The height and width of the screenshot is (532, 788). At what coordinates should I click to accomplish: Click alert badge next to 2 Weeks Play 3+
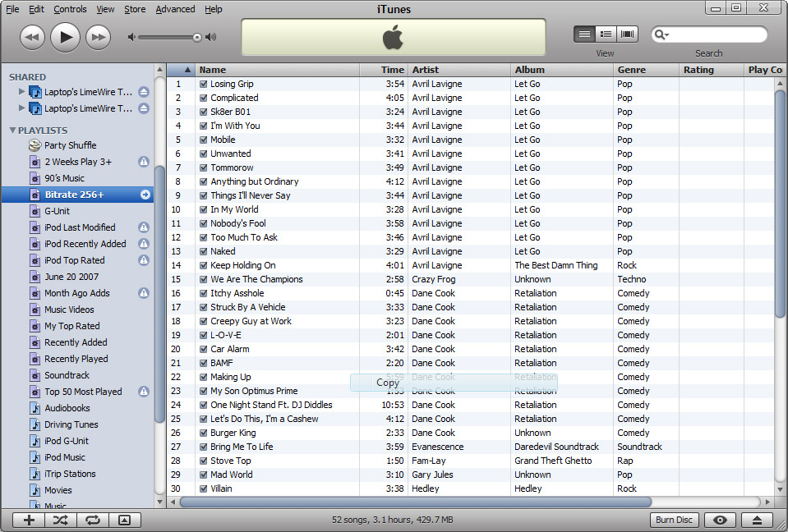(x=144, y=162)
